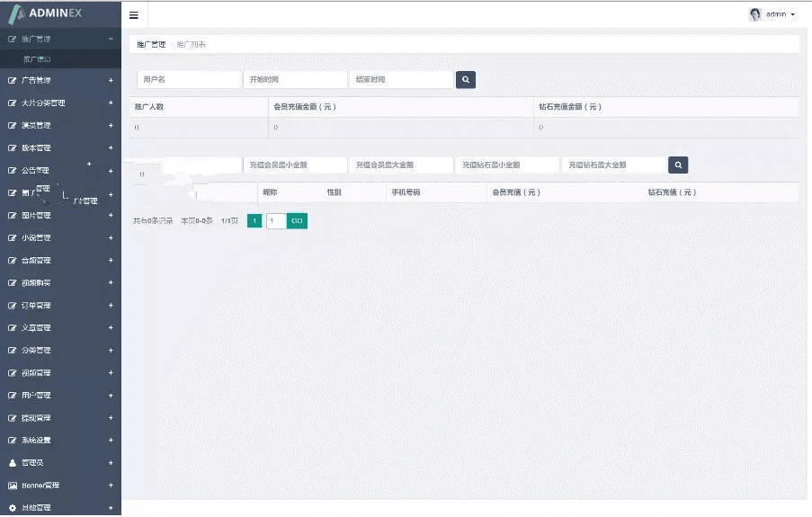Collapse the 推广管理 menu with minus sign

pyautogui.click(x=111, y=39)
